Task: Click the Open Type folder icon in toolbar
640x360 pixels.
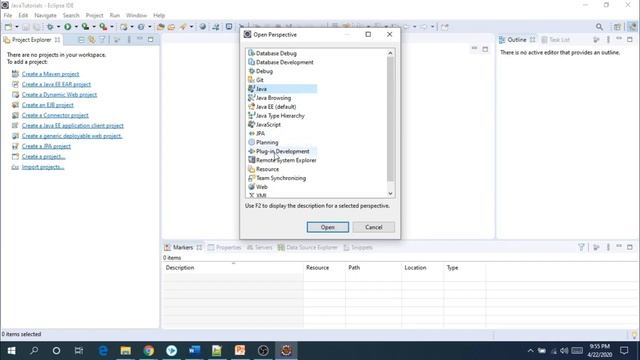Action: 160,27
